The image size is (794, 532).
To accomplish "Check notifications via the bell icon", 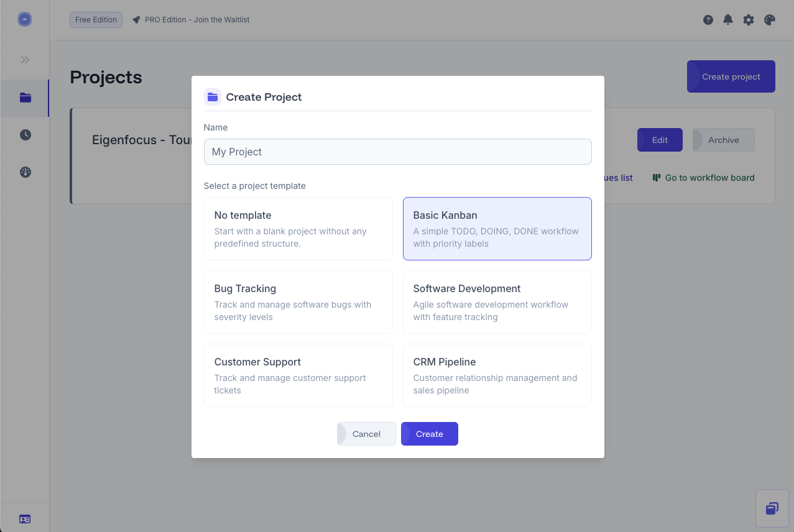I will click(727, 19).
